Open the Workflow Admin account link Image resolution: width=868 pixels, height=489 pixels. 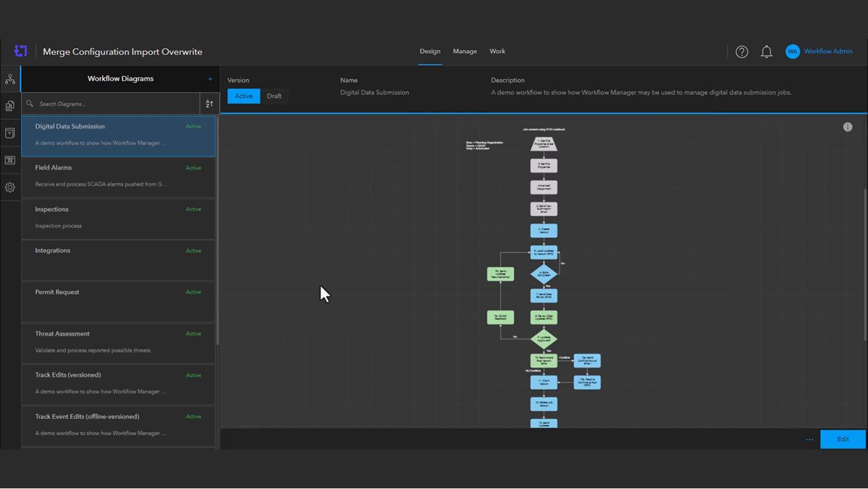[828, 52]
